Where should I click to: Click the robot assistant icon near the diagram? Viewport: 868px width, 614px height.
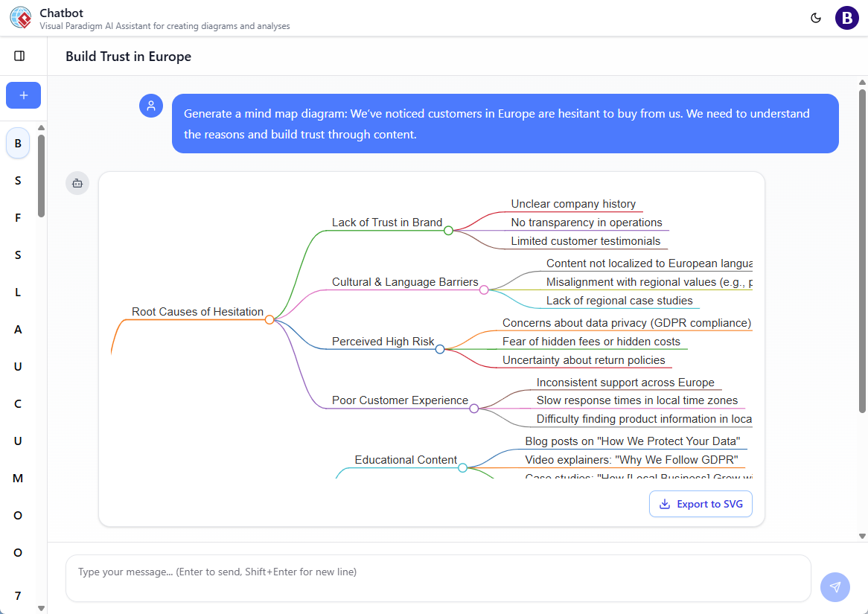pyautogui.click(x=77, y=182)
